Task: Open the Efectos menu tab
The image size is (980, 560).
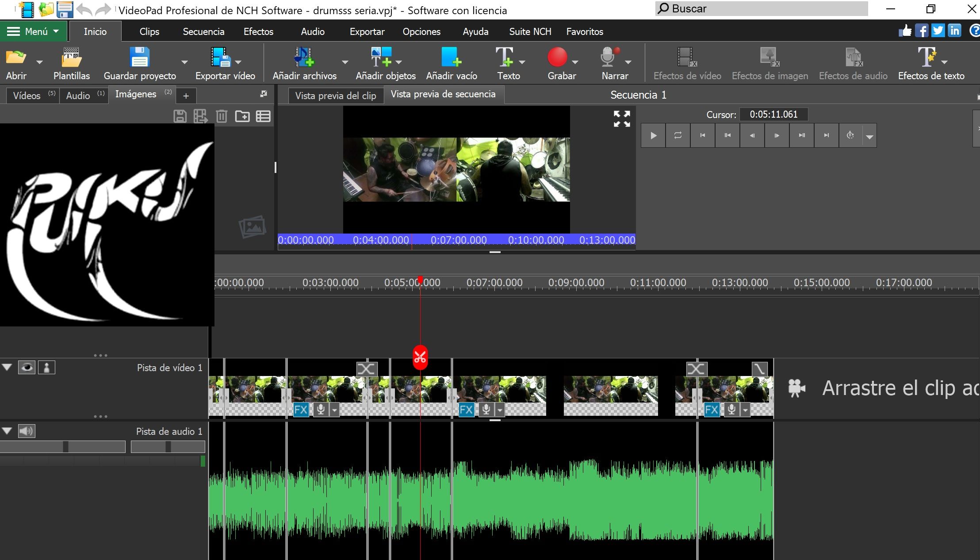Action: pos(258,31)
